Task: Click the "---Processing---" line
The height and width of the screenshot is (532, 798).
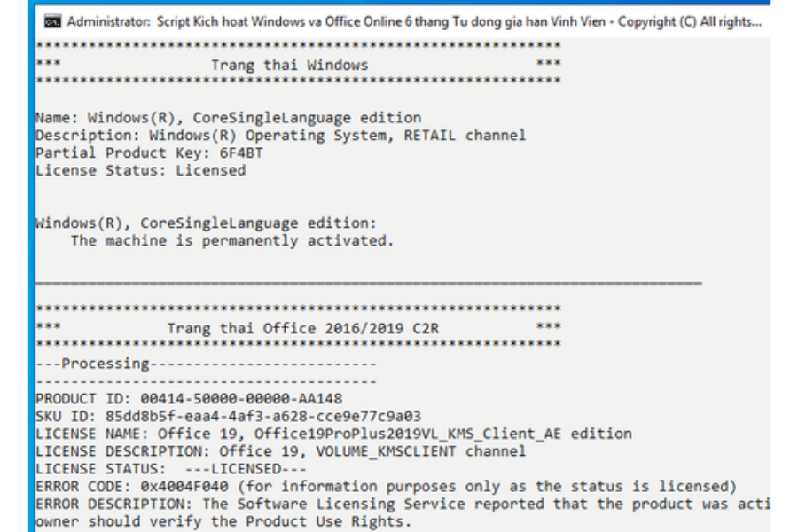Action: 206,364
